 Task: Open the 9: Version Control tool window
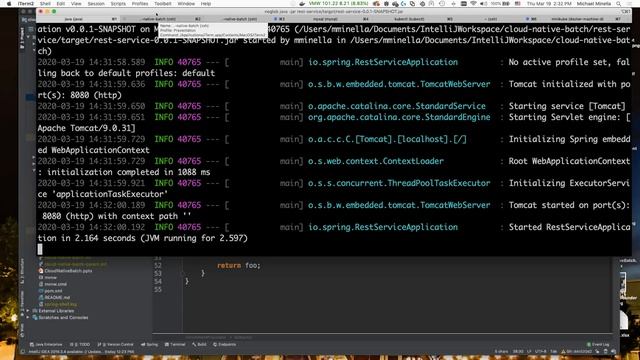click(x=116, y=344)
